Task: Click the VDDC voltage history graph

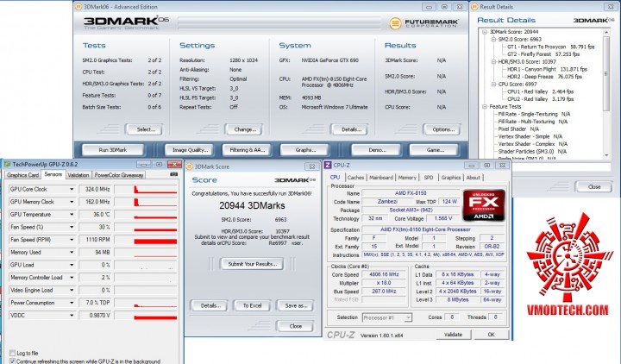Action: click(146, 316)
